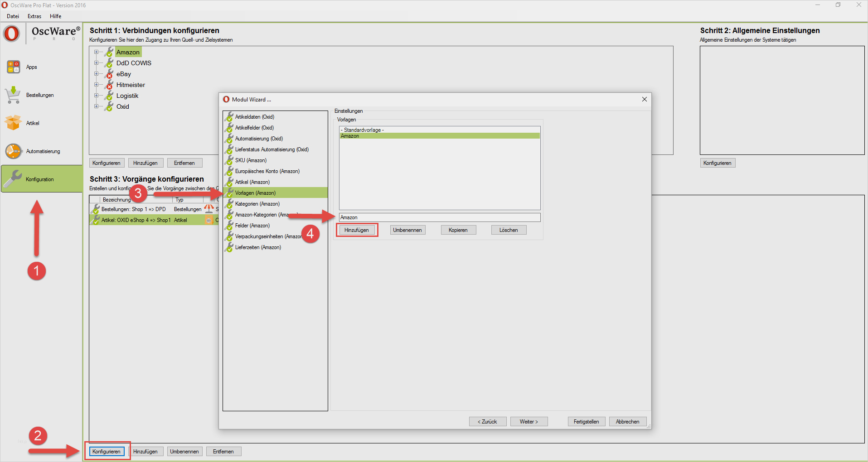Open the Datei menu
The image size is (868, 462).
pos(13,16)
